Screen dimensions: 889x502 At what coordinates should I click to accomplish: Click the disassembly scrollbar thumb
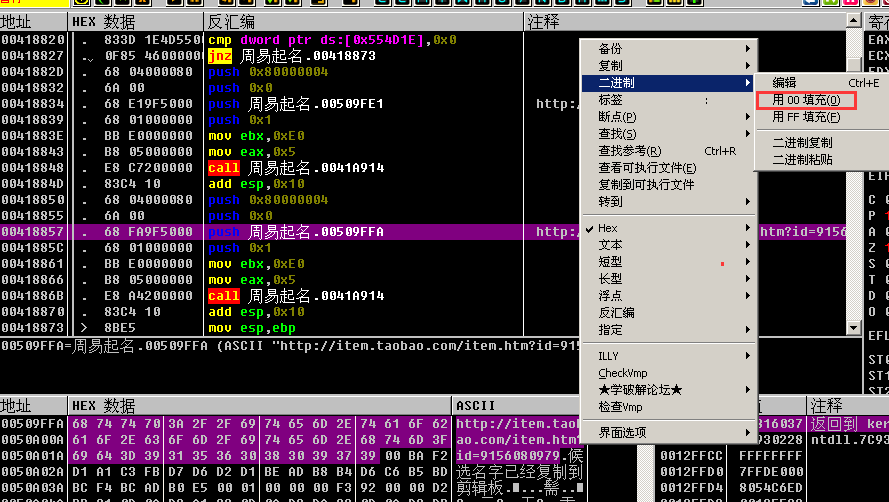pos(853,64)
